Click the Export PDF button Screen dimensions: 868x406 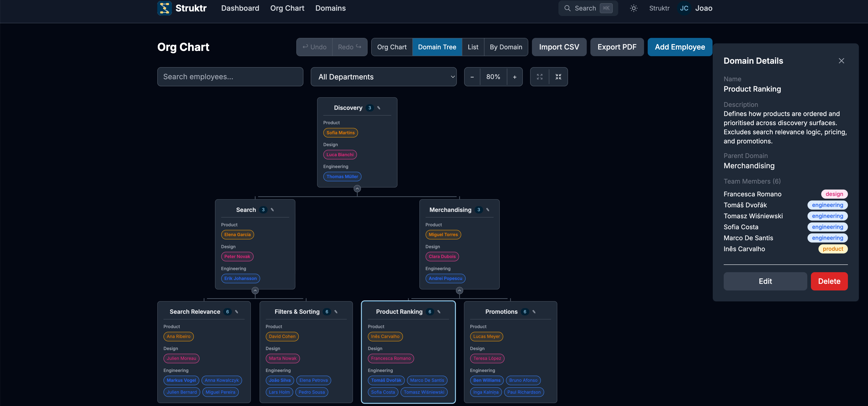617,47
